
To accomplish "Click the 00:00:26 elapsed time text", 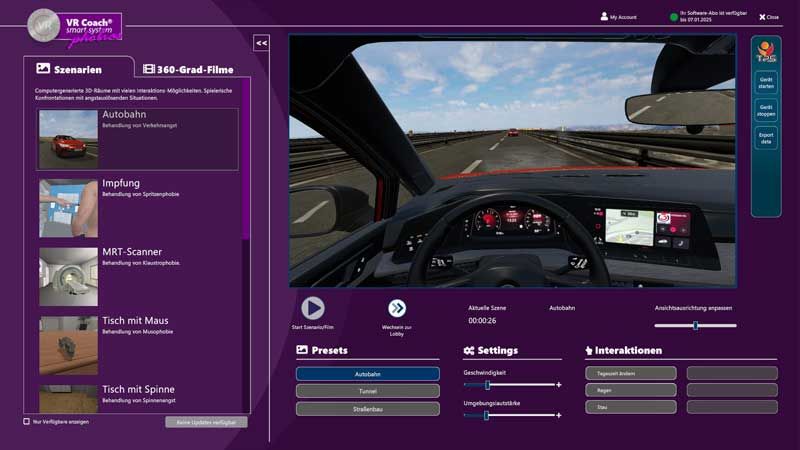I will [x=482, y=321].
